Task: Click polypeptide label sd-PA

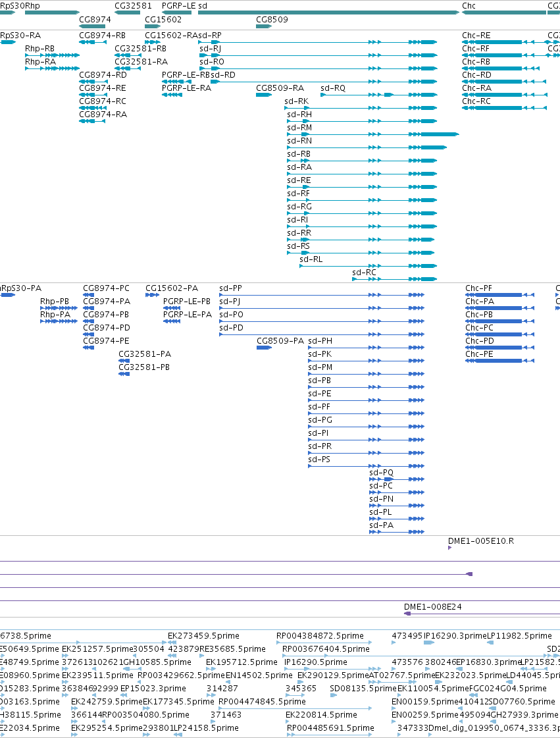Action: [x=381, y=525]
